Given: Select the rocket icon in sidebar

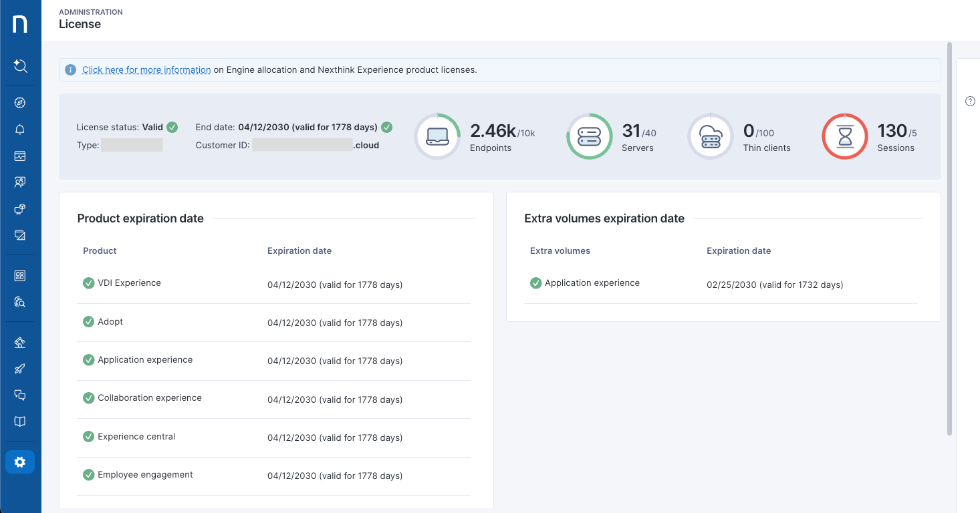Looking at the screenshot, I should point(20,369).
